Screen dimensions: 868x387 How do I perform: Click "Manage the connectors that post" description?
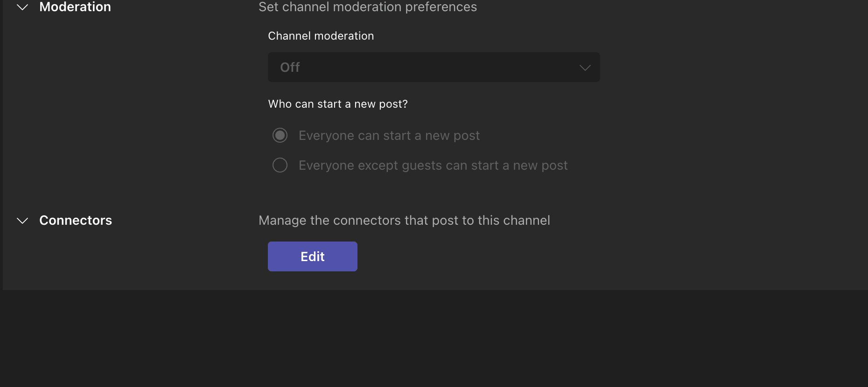tap(404, 220)
